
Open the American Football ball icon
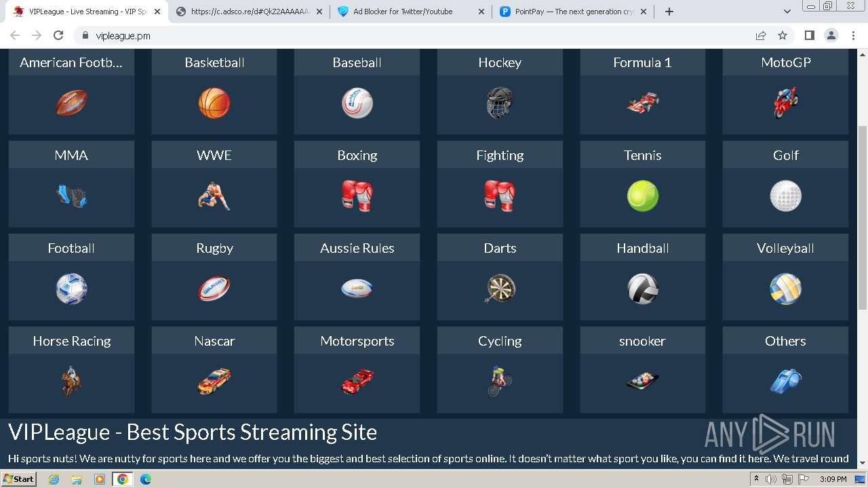71,103
